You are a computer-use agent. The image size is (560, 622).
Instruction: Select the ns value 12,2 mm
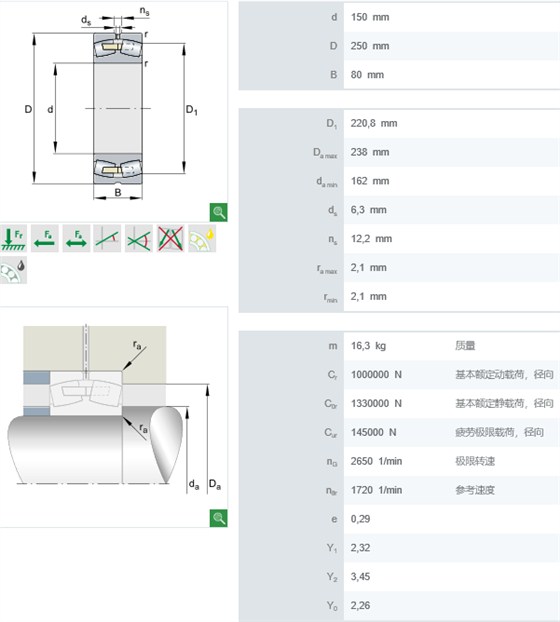(371, 239)
